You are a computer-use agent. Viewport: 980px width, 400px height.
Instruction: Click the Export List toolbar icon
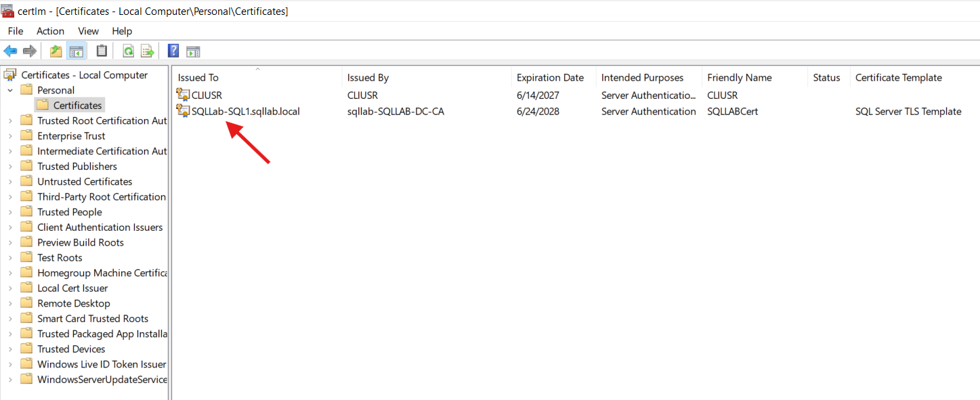[147, 51]
